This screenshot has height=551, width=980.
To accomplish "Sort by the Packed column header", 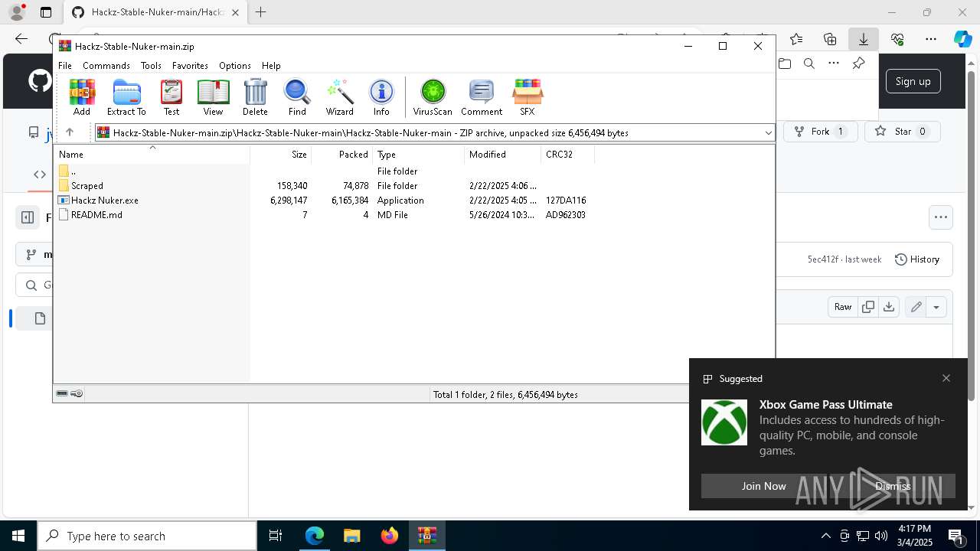I will (341, 154).
